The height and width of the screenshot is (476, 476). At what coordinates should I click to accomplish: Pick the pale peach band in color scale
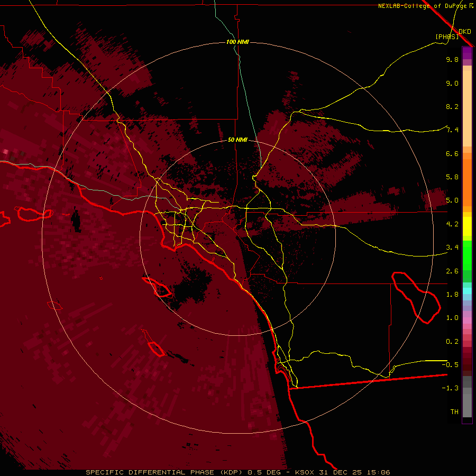pos(467,109)
